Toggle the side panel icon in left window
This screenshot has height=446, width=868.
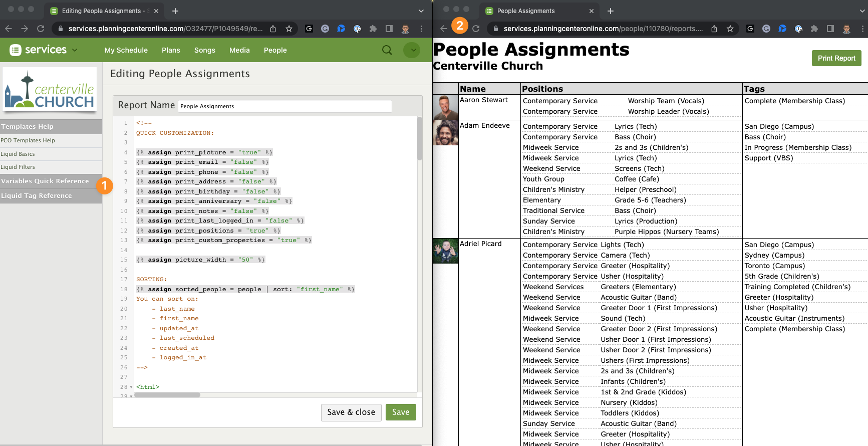click(x=389, y=29)
